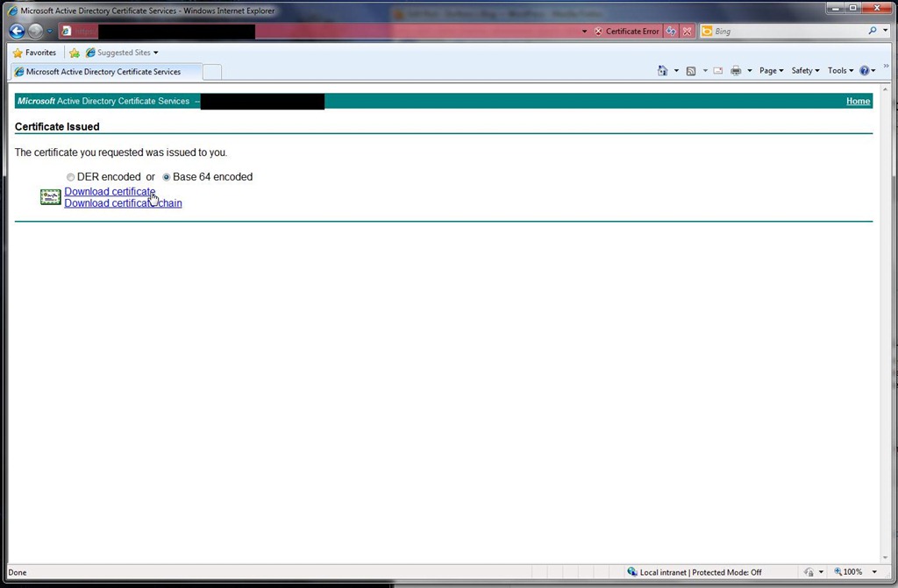Click the Refresh icon in address bar

click(671, 32)
